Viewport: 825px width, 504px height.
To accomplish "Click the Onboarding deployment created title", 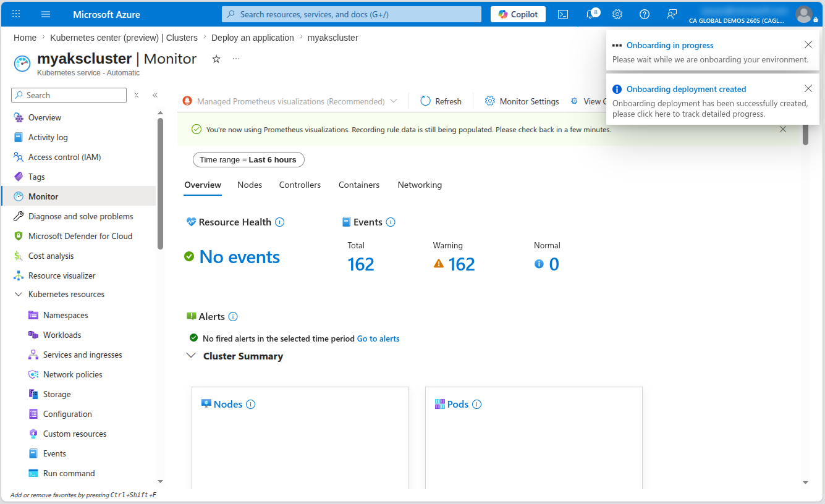I will click(686, 89).
